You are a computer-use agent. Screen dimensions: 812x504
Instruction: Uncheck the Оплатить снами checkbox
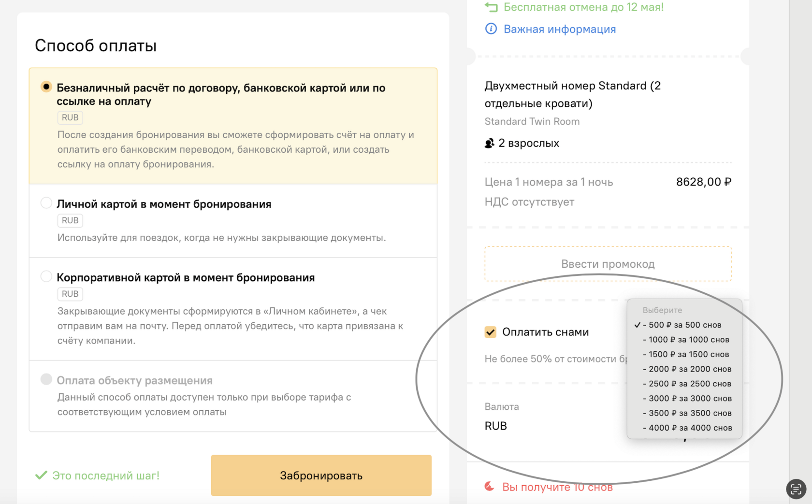[x=490, y=332]
